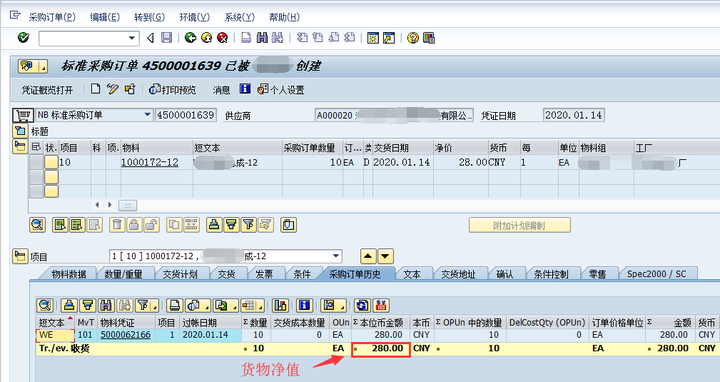Click the Create new document icon

pyautogui.click(x=95, y=89)
